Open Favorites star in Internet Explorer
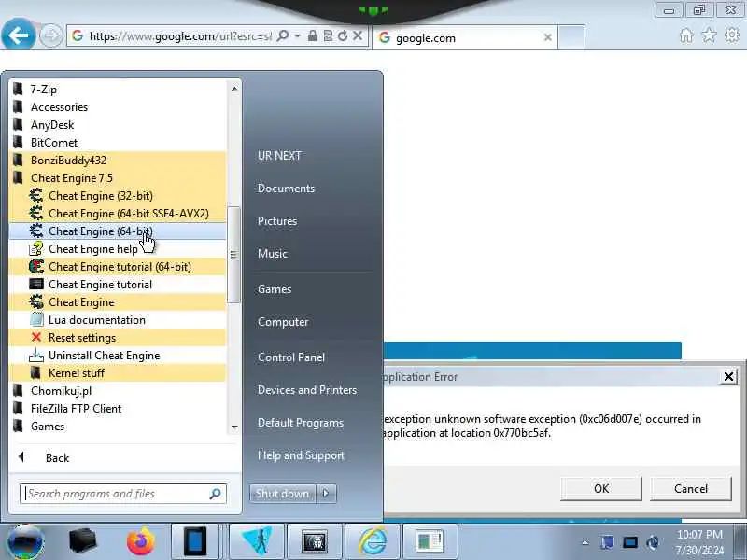 pyautogui.click(x=710, y=35)
